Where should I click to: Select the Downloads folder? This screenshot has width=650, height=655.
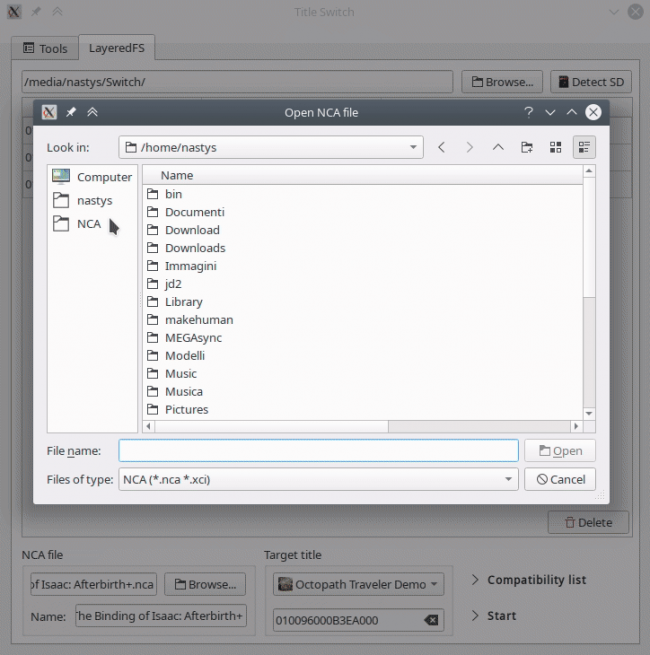tap(194, 248)
